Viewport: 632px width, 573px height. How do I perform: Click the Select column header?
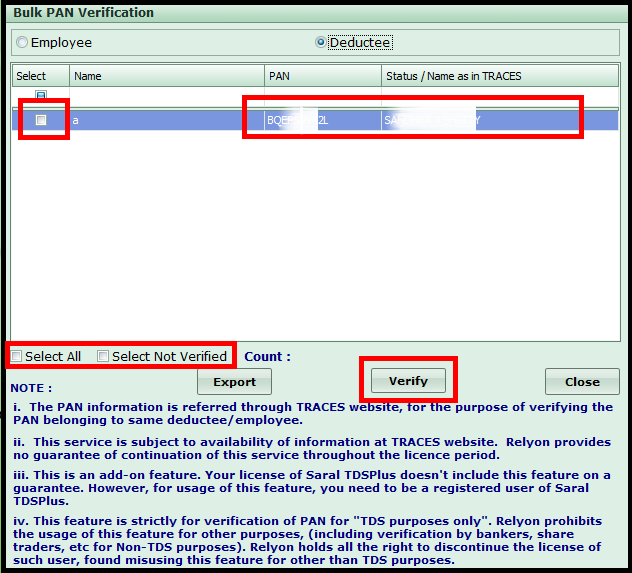point(41,76)
